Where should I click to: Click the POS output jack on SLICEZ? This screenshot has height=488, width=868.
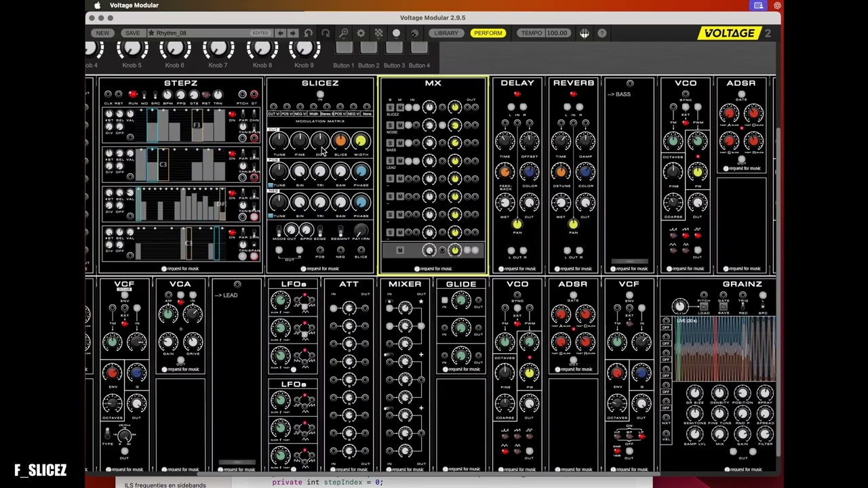pyautogui.click(x=320, y=250)
